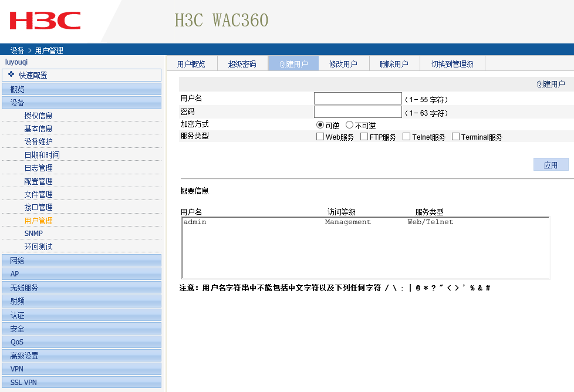Image resolution: width=574 pixels, height=392 pixels.
Task: Open 日期和时间 in the sidebar
Action: (x=42, y=155)
